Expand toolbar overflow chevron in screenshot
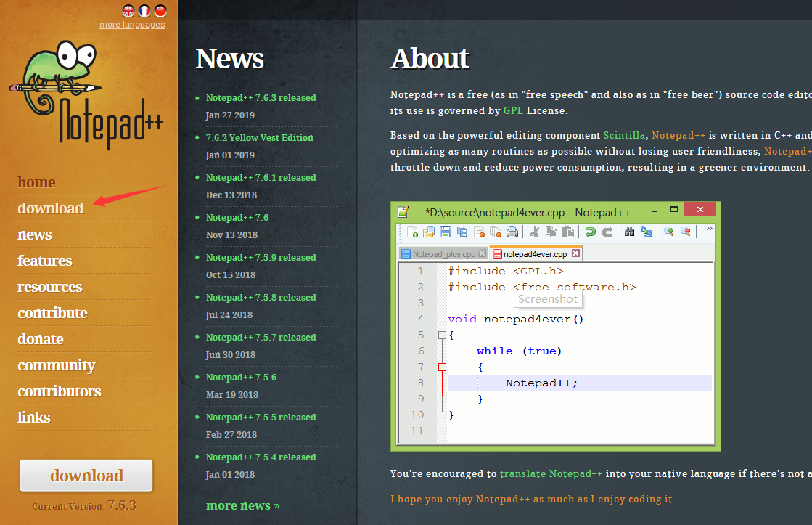This screenshot has height=525, width=812. [709, 229]
